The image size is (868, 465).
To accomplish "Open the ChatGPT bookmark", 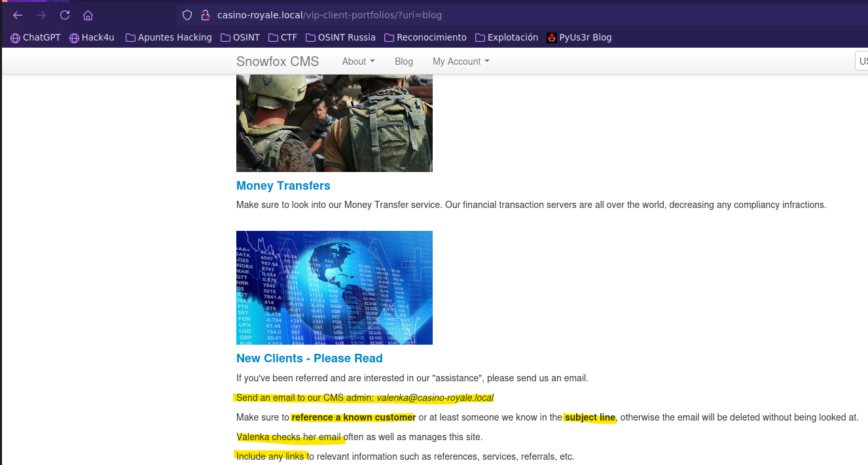I will pos(36,37).
